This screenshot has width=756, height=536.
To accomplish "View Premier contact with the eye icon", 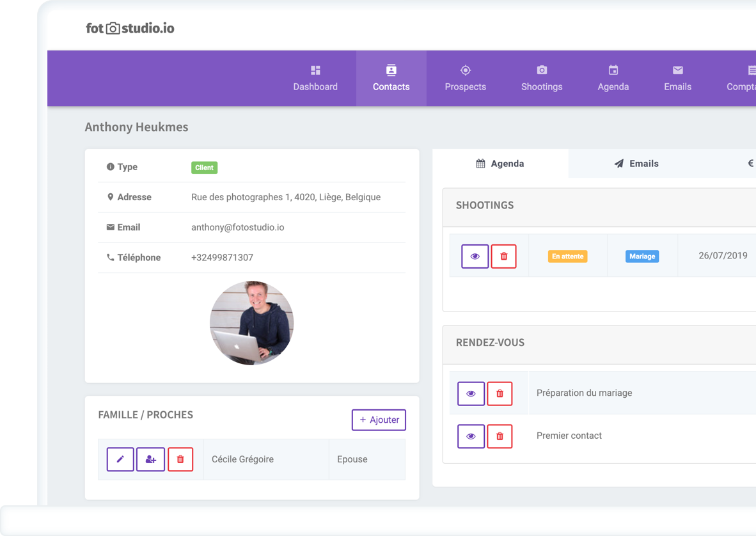I will [x=471, y=436].
